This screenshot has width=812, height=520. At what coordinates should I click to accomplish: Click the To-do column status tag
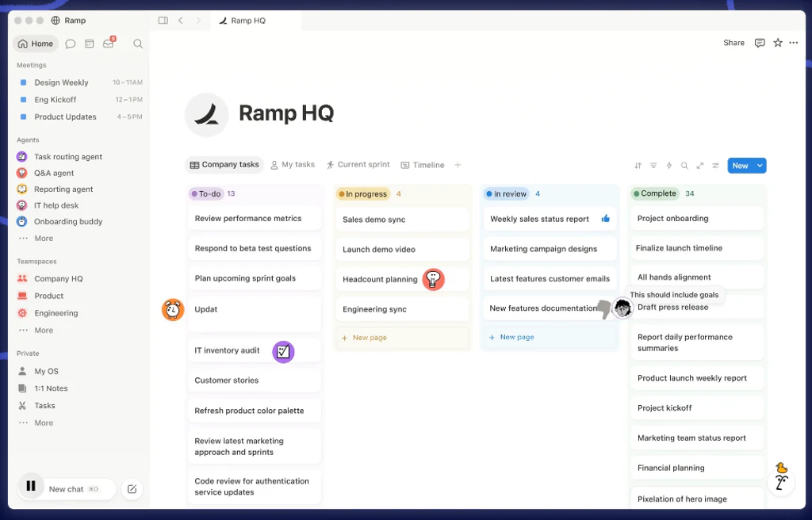[x=206, y=193]
